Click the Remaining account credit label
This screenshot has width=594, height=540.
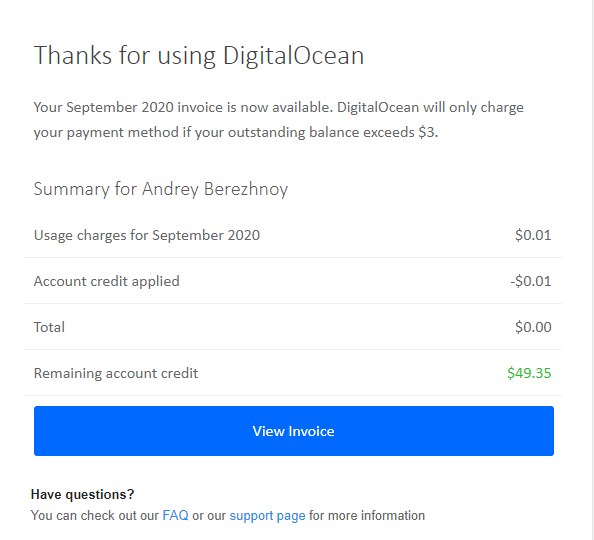click(116, 373)
